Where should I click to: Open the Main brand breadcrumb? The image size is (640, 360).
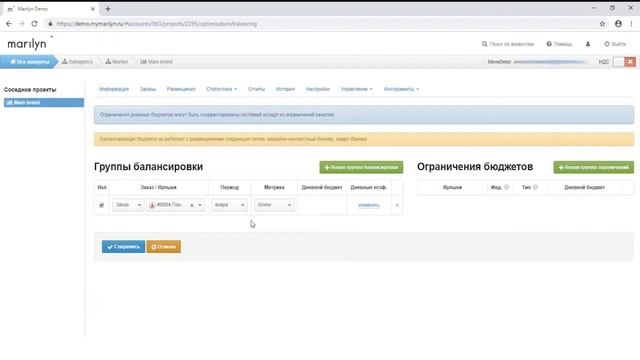click(x=156, y=62)
